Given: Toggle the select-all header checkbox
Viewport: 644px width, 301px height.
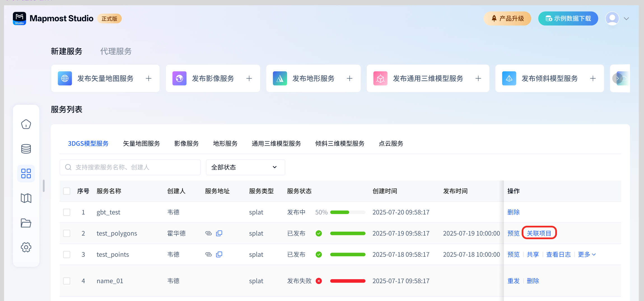Looking at the screenshot, I should (x=67, y=191).
